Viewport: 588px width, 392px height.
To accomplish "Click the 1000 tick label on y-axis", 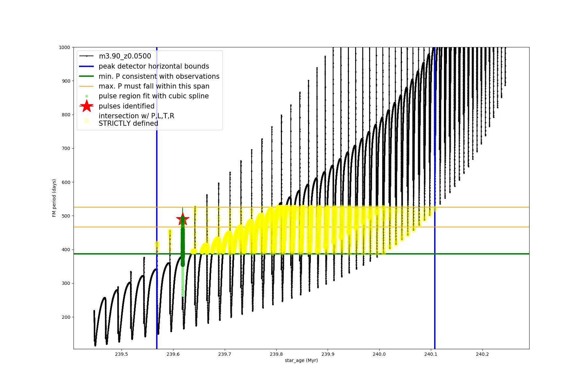I will 64,47.
